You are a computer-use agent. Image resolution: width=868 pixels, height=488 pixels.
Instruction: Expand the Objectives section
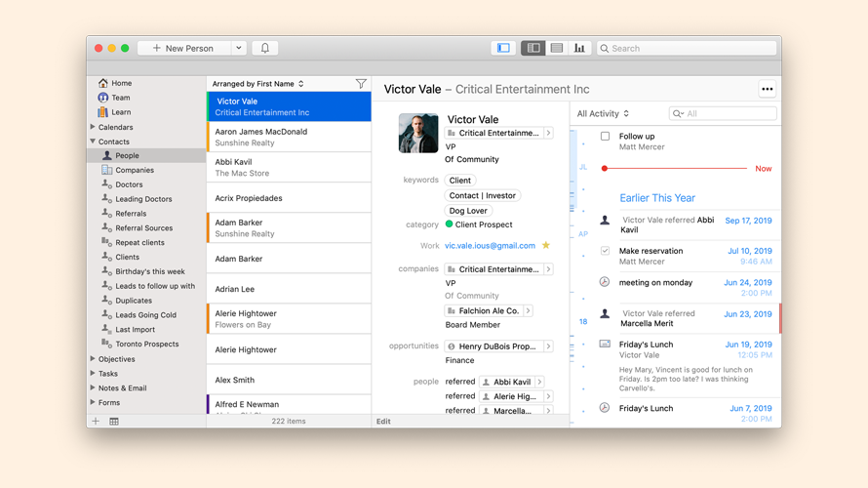(x=93, y=359)
